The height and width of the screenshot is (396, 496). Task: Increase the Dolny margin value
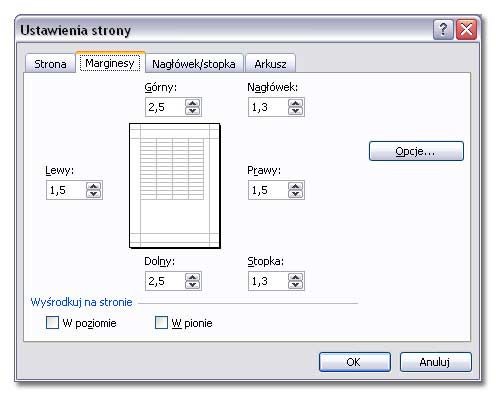tap(193, 277)
